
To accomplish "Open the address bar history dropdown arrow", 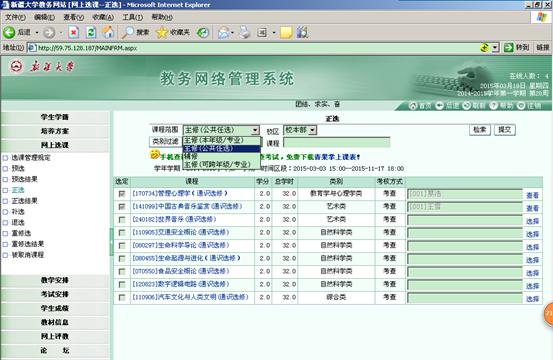I will pyautogui.click(x=496, y=48).
